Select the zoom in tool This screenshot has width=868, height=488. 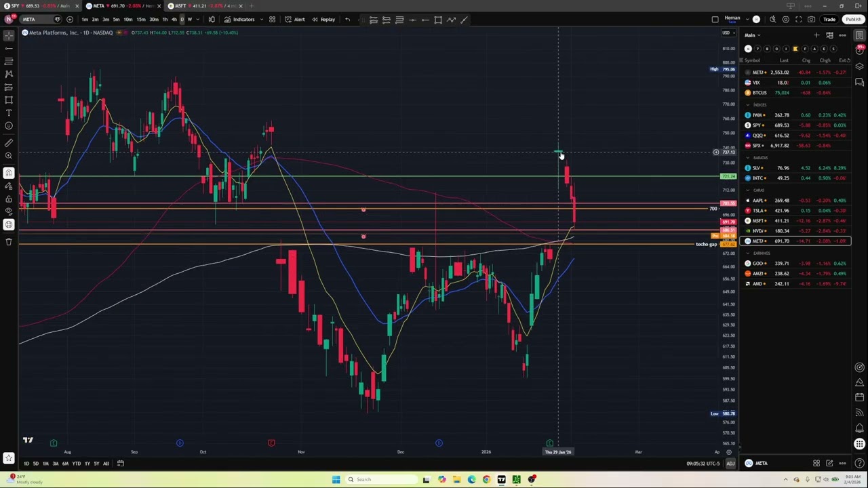click(9, 155)
